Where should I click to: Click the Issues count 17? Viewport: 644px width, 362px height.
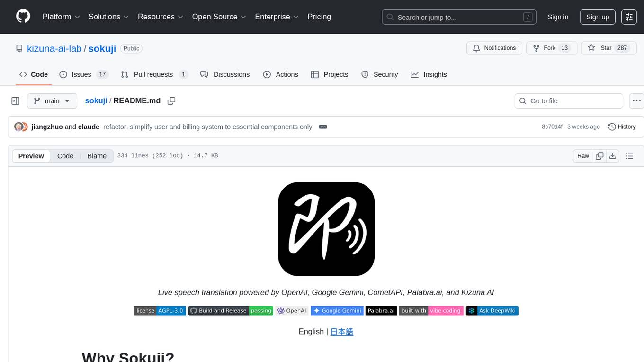102,74
